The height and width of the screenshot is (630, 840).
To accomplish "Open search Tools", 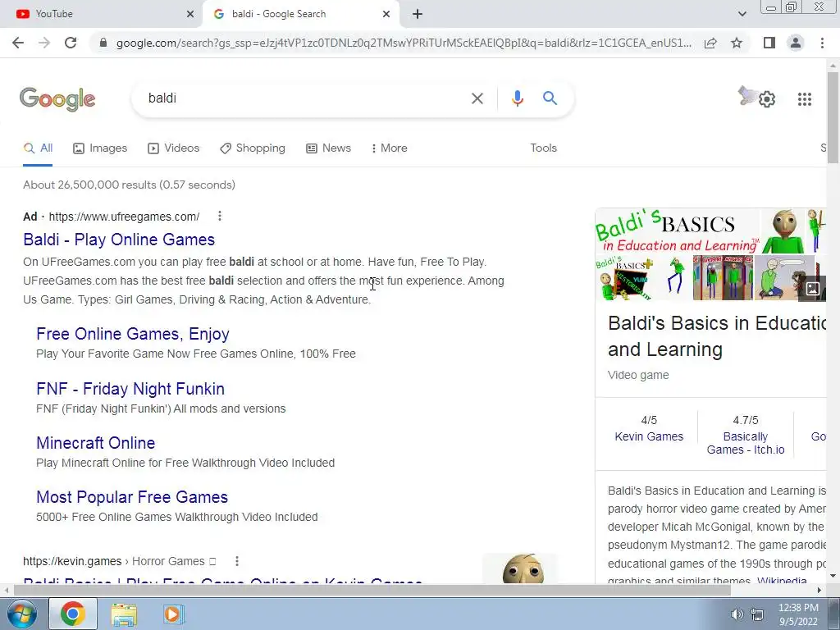I will point(543,148).
